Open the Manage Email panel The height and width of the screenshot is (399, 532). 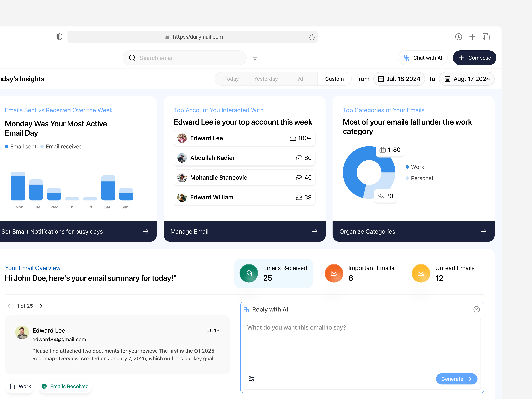point(244,231)
